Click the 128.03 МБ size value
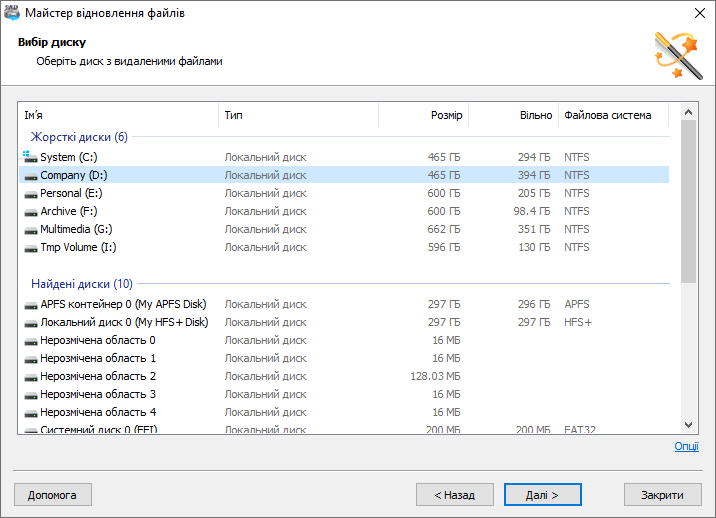 pyautogui.click(x=435, y=376)
